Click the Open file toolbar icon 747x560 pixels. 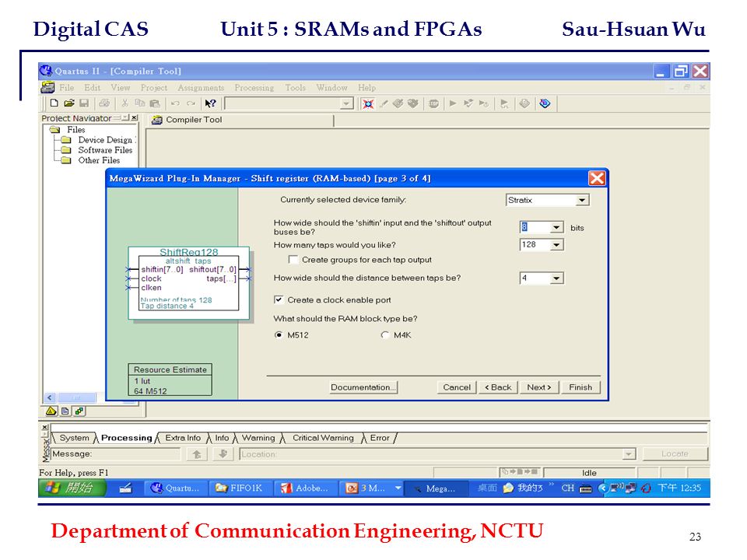(x=69, y=103)
